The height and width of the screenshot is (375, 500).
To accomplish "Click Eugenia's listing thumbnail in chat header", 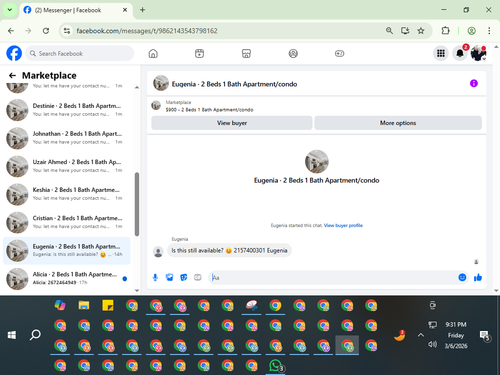I will coord(161,83).
